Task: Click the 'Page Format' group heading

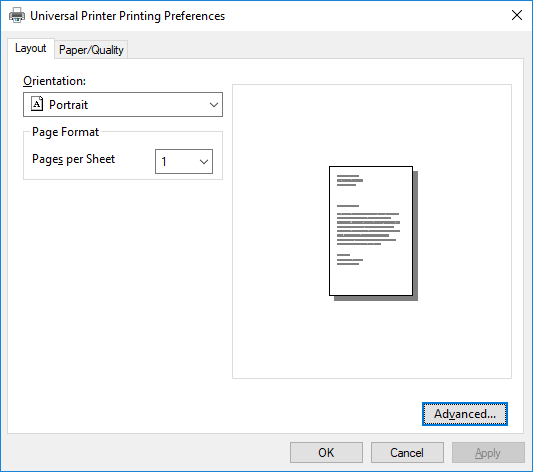Action: click(x=65, y=132)
